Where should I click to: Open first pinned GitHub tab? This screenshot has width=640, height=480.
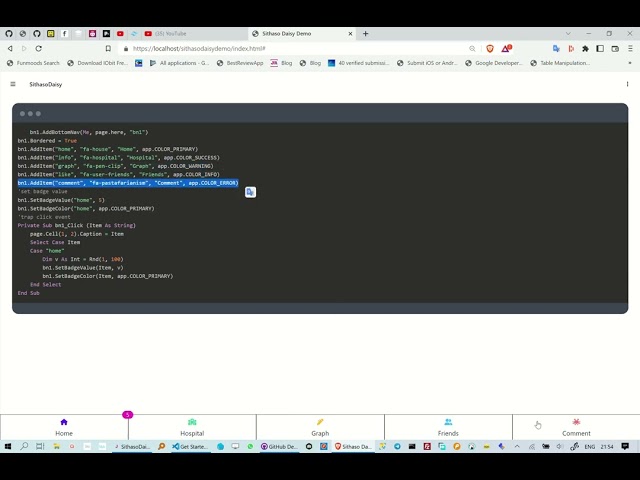9,33
